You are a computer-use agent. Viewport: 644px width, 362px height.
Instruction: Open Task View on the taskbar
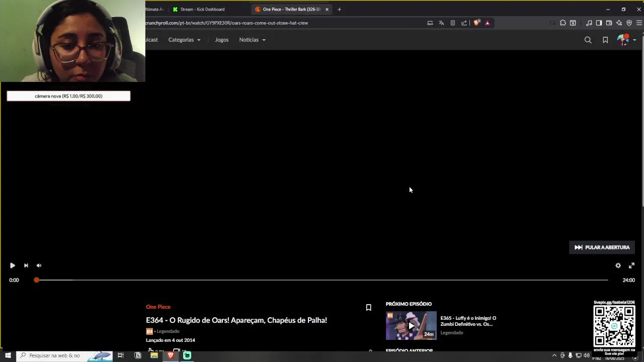[121, 355]
